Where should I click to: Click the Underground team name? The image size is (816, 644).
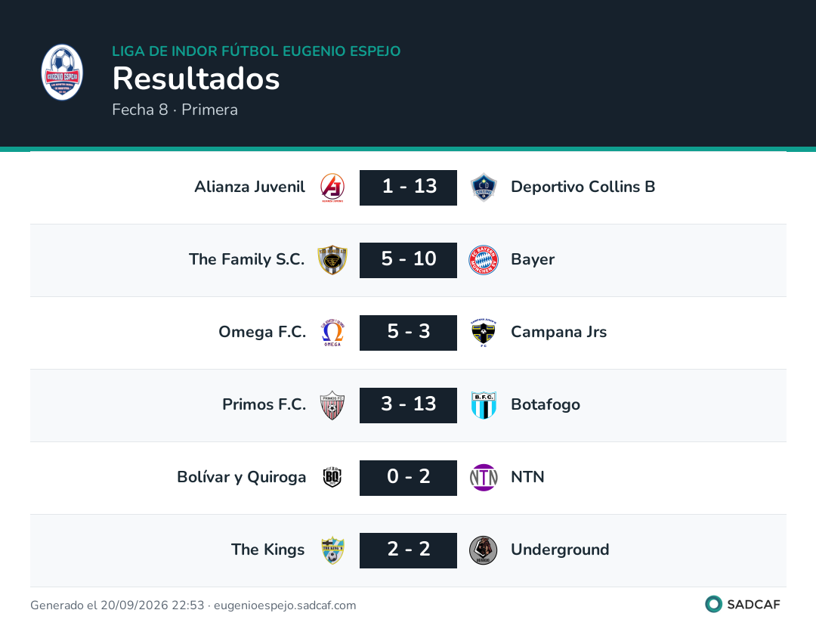tap(560, 550)
